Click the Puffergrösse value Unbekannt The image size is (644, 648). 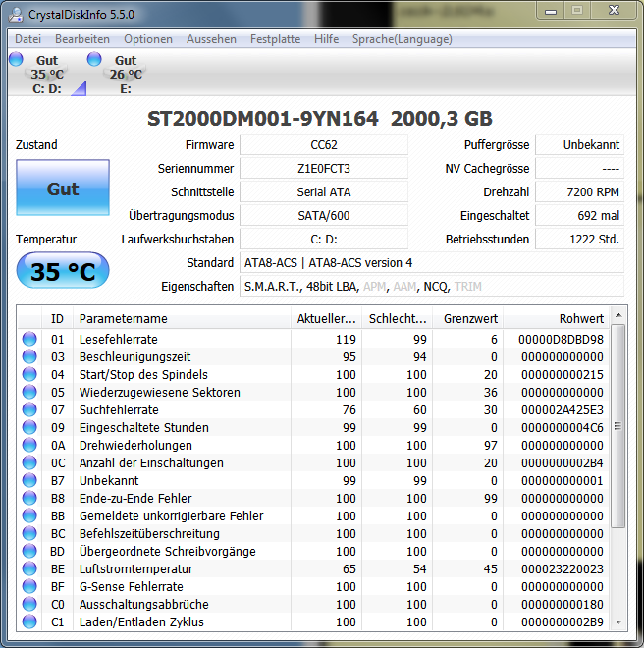point(579,144)
